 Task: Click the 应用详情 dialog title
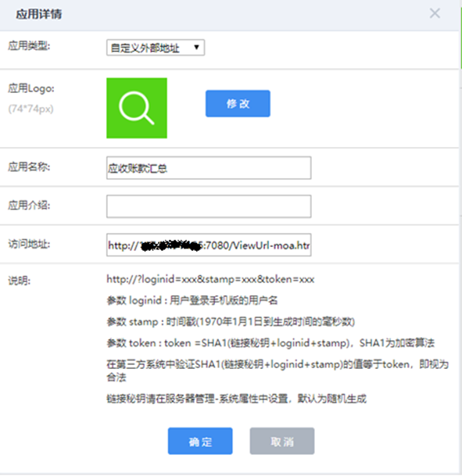coord(39,14)
